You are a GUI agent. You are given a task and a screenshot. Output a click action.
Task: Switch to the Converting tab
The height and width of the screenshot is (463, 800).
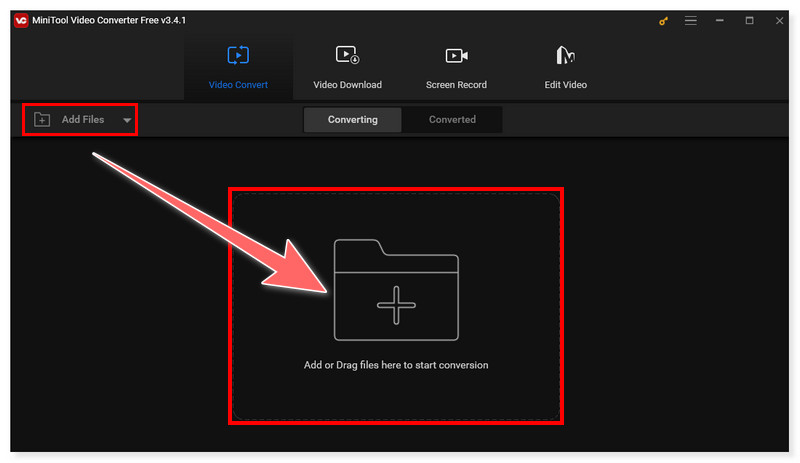(x=353, y=120)
